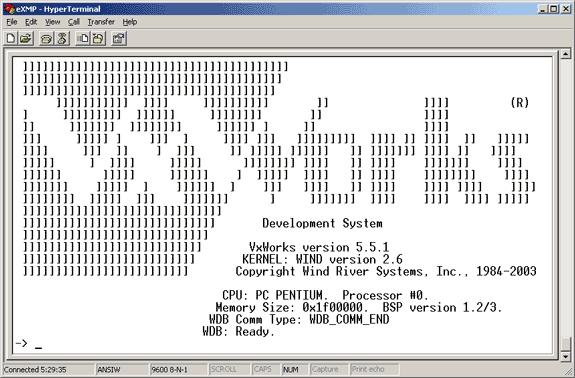Click the 'CPU: PC PENTIUM' text

[x=272, y=295]
